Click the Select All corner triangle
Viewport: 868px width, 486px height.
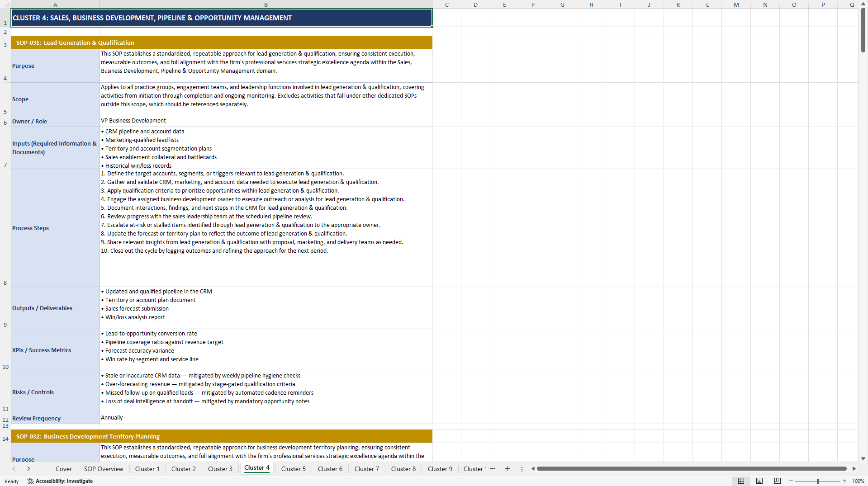click(5, 5)
